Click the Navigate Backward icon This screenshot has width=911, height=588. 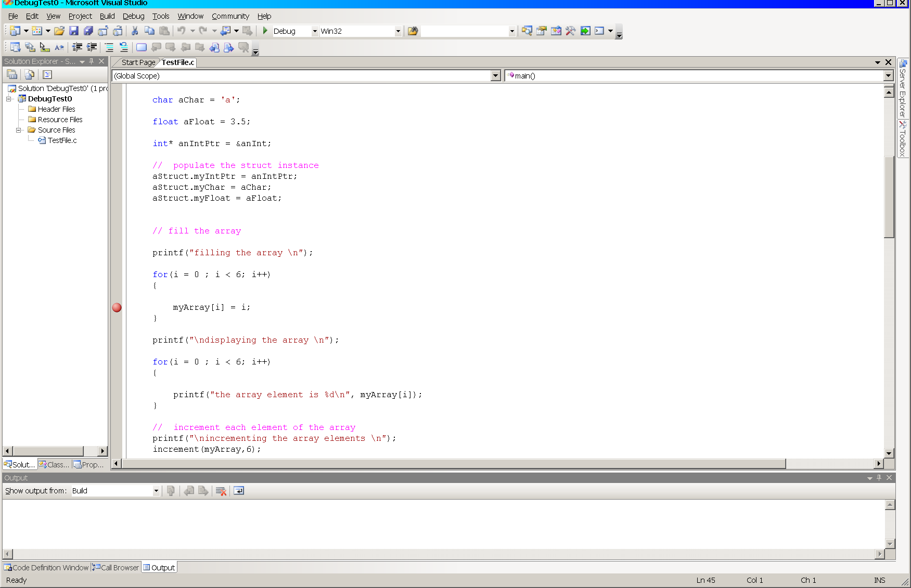[225, 31]
